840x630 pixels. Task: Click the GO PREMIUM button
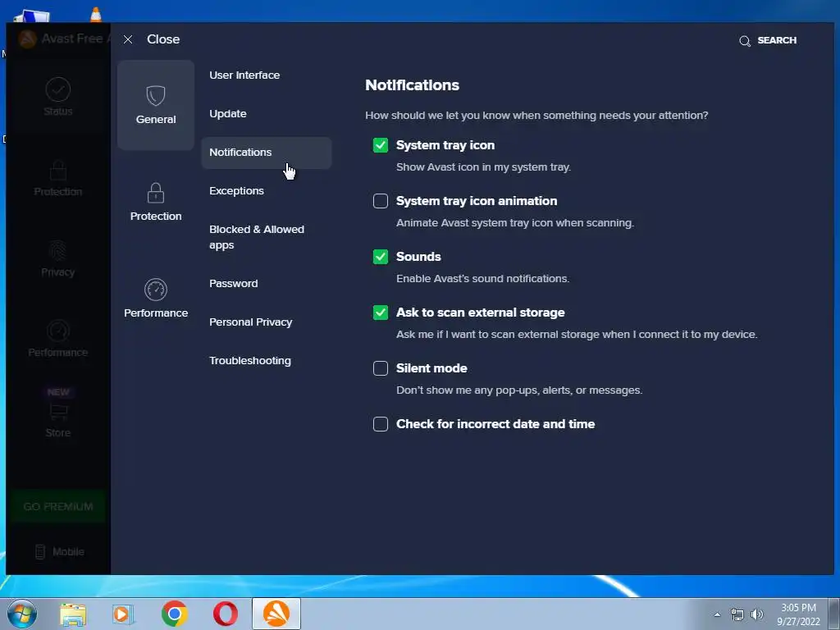tap(58, 507)
